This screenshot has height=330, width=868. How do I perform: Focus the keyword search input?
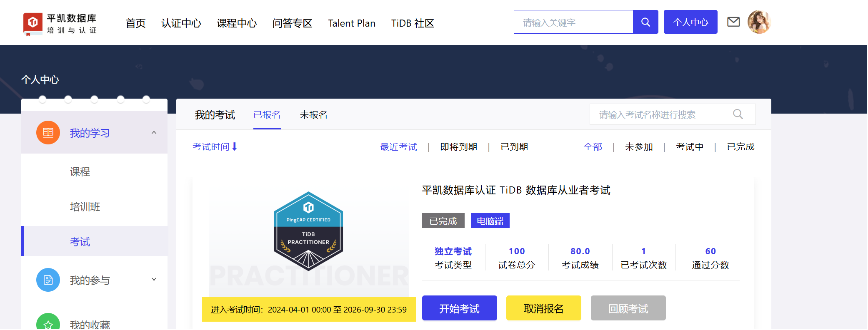tap(573, 22)
